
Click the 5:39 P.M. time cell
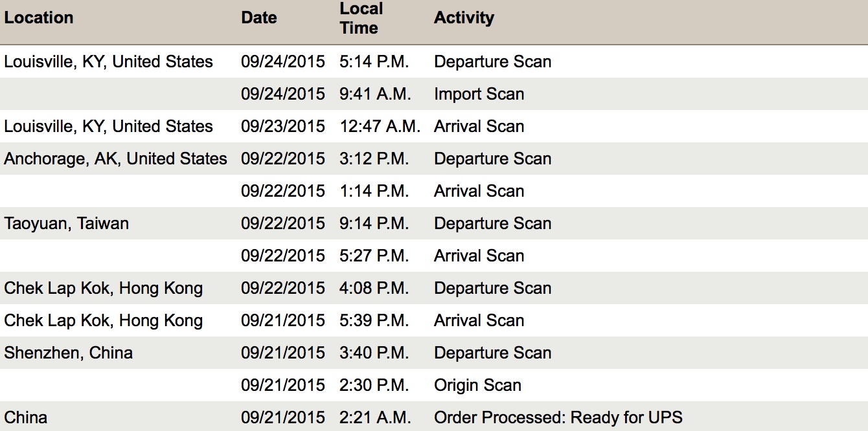coord(374,320)
